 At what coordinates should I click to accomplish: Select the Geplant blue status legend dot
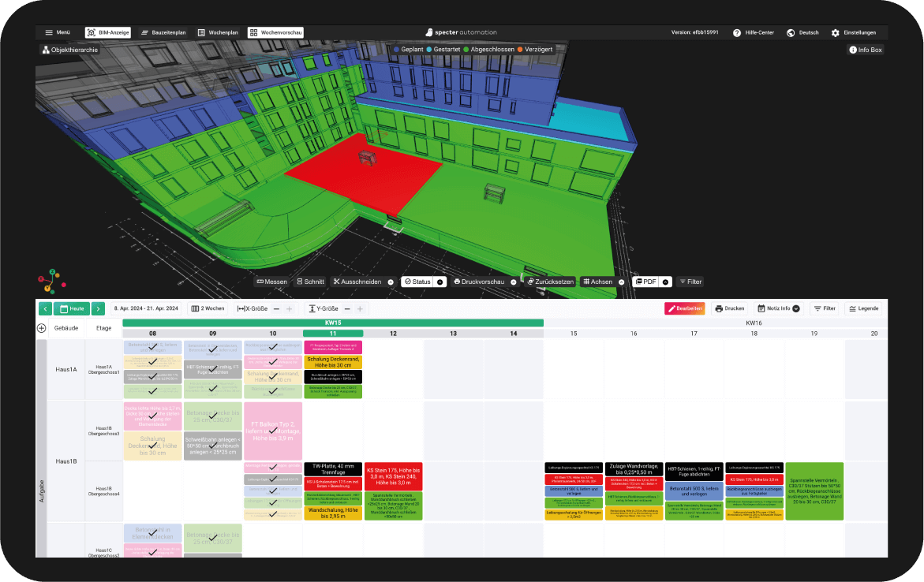click(395, 49)
